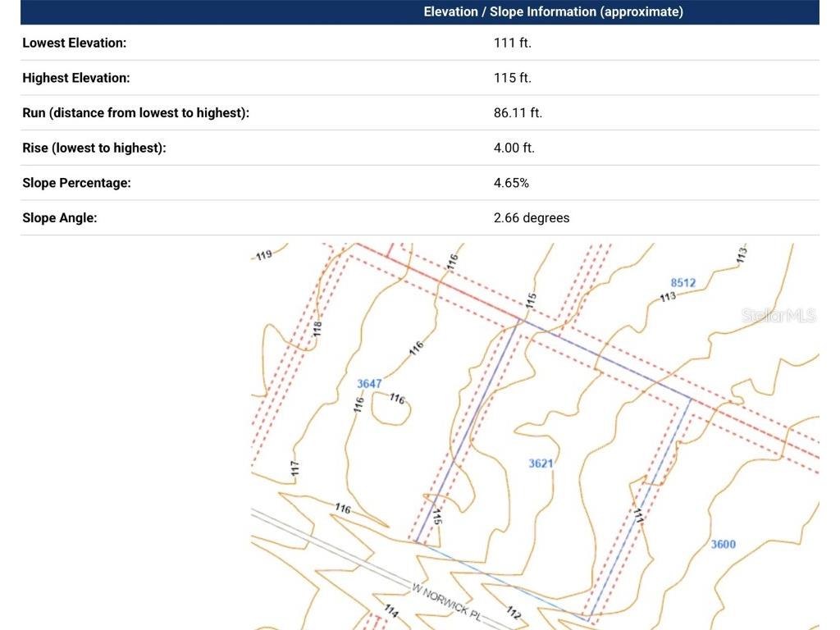Click the 4.00 ft. rise value
Viewport: 840px width, 630px height.
[x=514, y=148]
